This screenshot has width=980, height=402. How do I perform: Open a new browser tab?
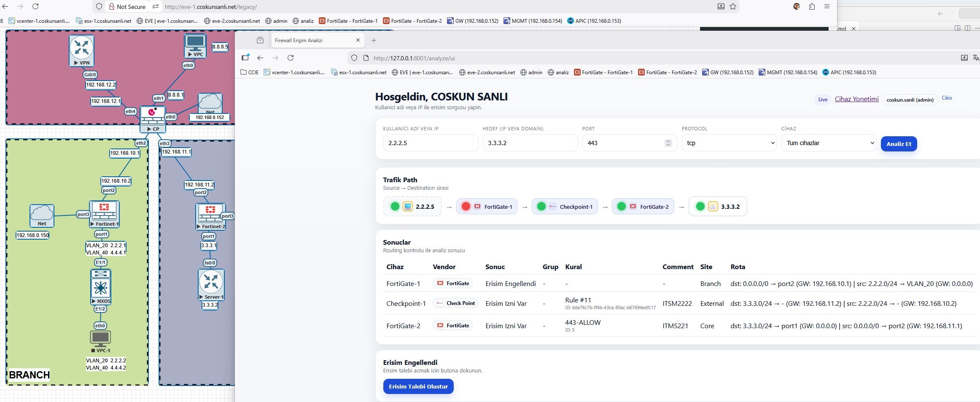click(x=374, y=40)
